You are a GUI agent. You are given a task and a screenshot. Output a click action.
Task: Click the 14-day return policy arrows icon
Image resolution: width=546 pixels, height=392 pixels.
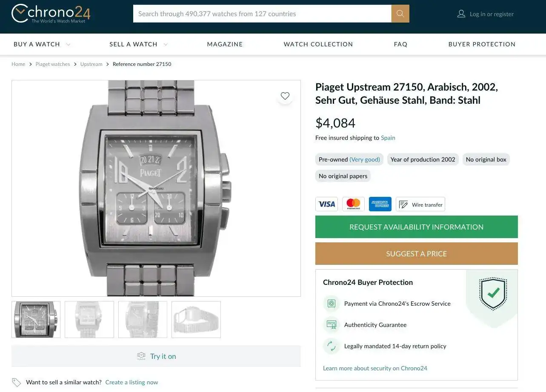tap(332, 346)
